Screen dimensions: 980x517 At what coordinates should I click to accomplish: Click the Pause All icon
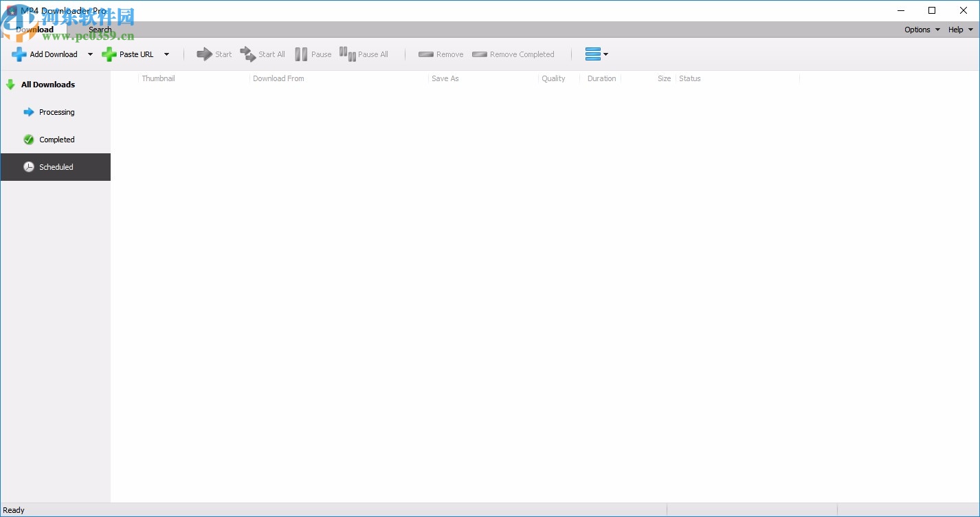pyautogui.click(x=347, y=54)
